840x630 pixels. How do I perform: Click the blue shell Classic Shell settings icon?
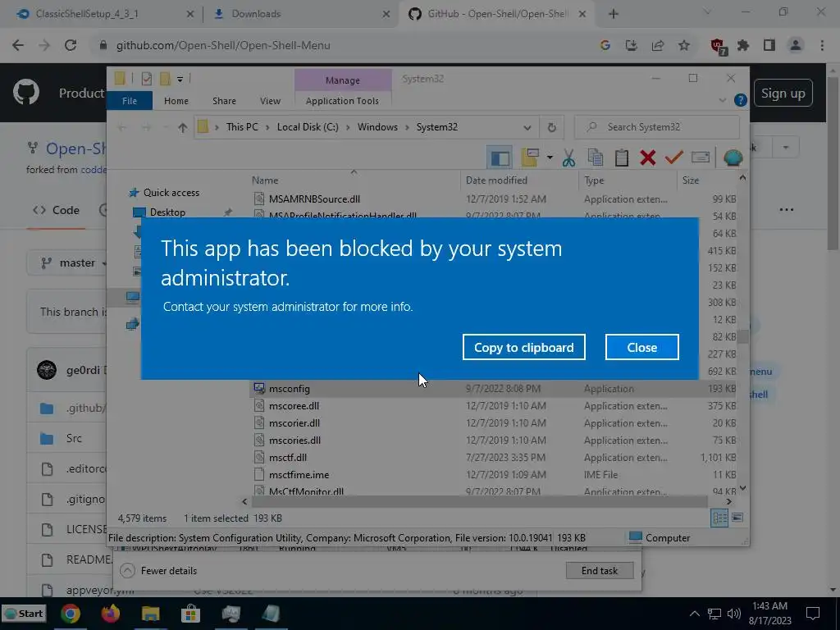click(733, 157)
